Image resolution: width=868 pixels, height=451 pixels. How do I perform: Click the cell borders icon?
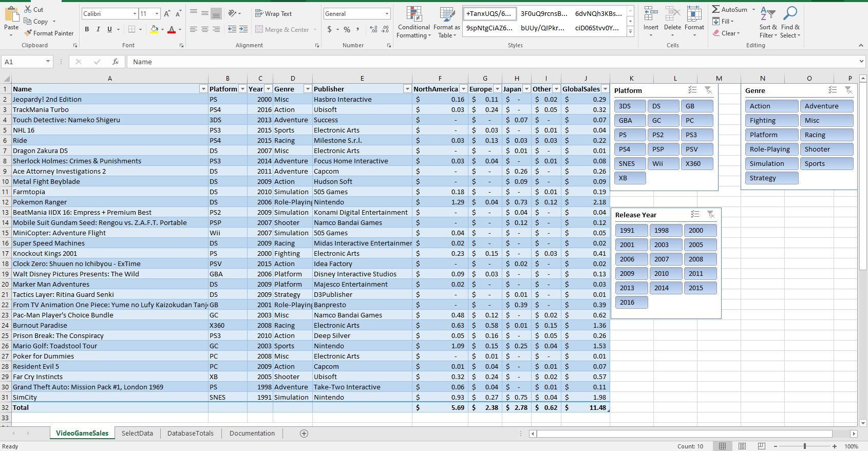pyautogui.click(x=131, y=29)
